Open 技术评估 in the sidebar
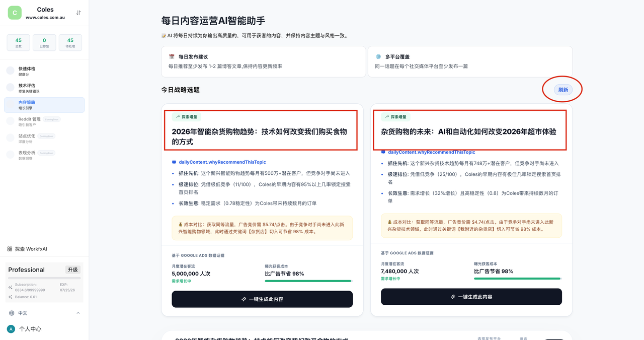Viewport: 644px width, 340px height. [x=44, y=88]
